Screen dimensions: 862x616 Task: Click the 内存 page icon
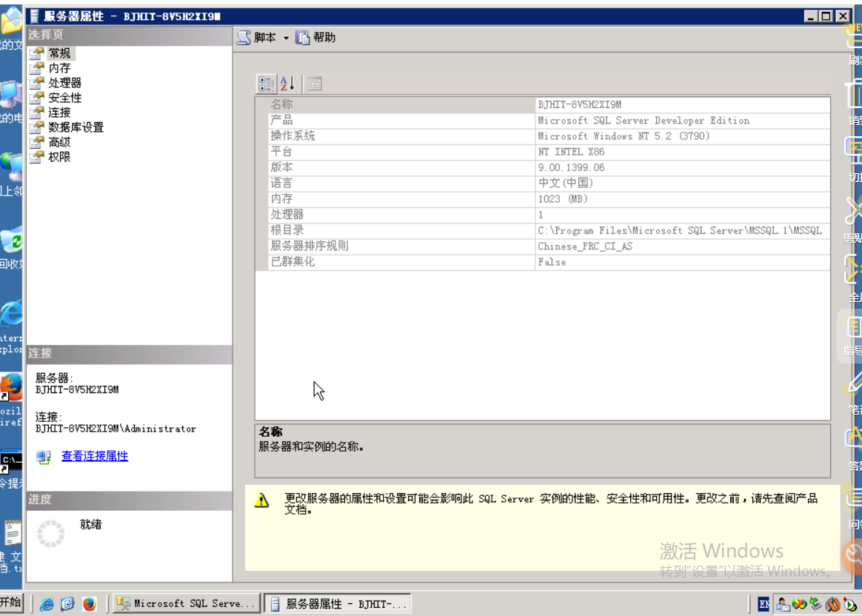[x=37, y=68]
